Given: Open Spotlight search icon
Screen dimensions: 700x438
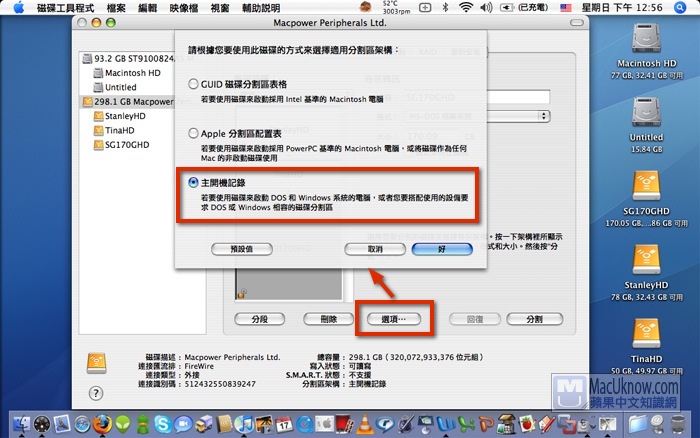Looking at the screenshot, I should click(x=680, y=8).
